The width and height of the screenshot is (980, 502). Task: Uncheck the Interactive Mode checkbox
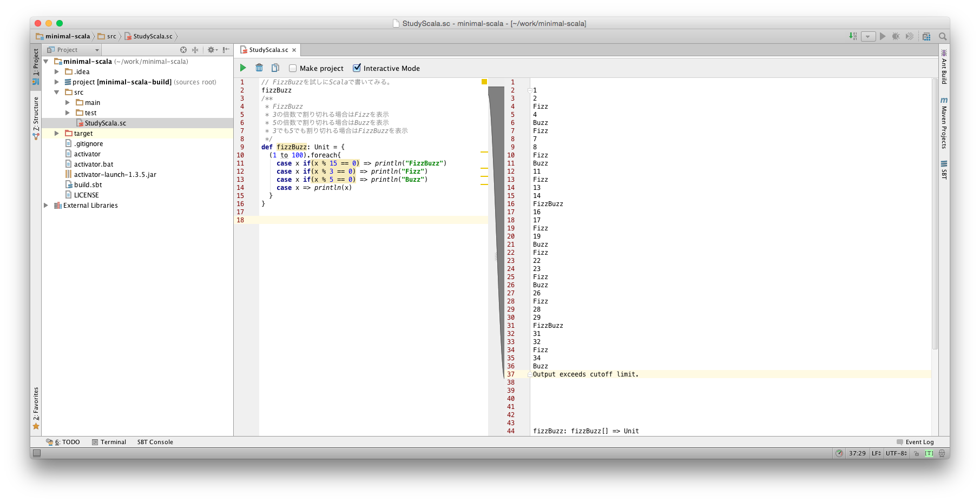(x=357, y=68)
